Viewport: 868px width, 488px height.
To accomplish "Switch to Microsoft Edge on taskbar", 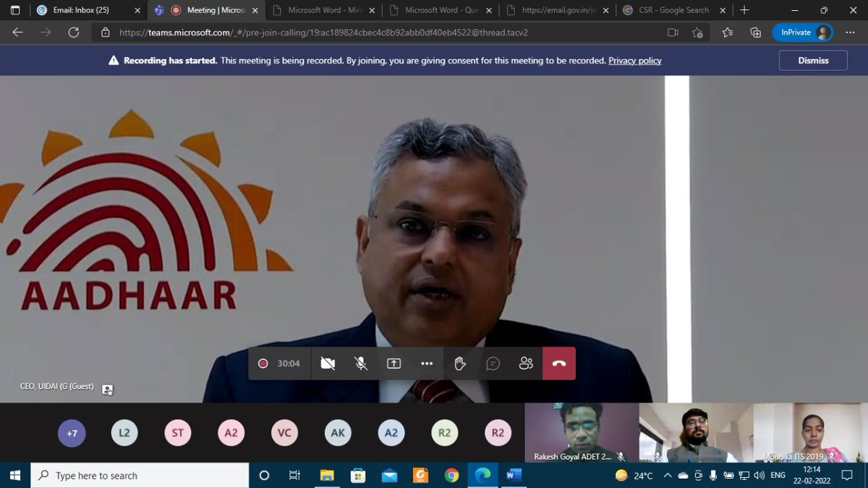I will [482, 476].
